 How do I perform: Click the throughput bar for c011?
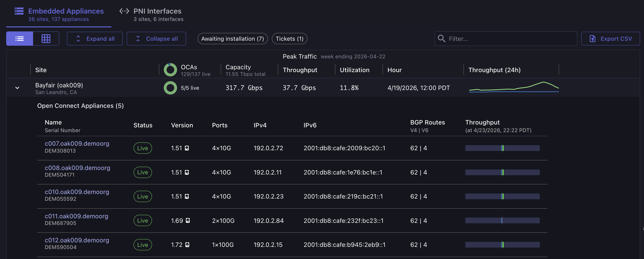[x=502, y=220]
